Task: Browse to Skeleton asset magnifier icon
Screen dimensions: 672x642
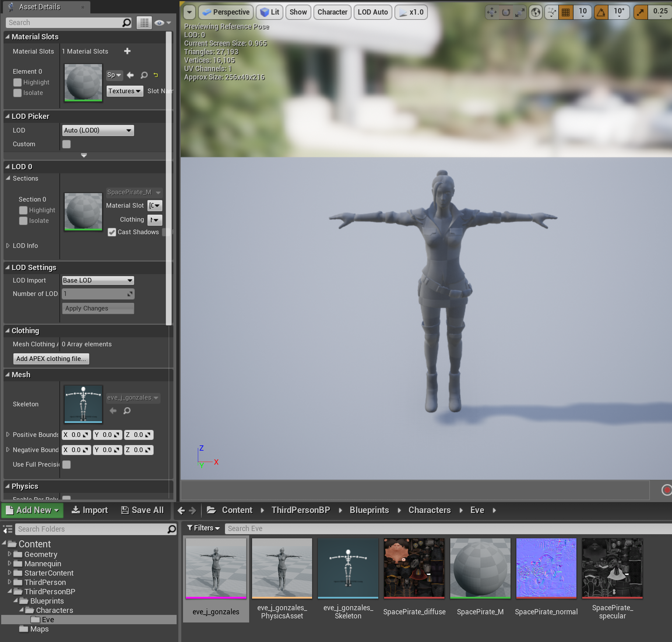Action: tap(127, 410)
